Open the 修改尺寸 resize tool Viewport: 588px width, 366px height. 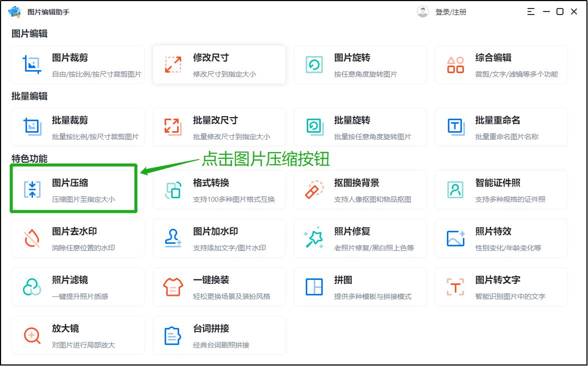pos(219,65)
